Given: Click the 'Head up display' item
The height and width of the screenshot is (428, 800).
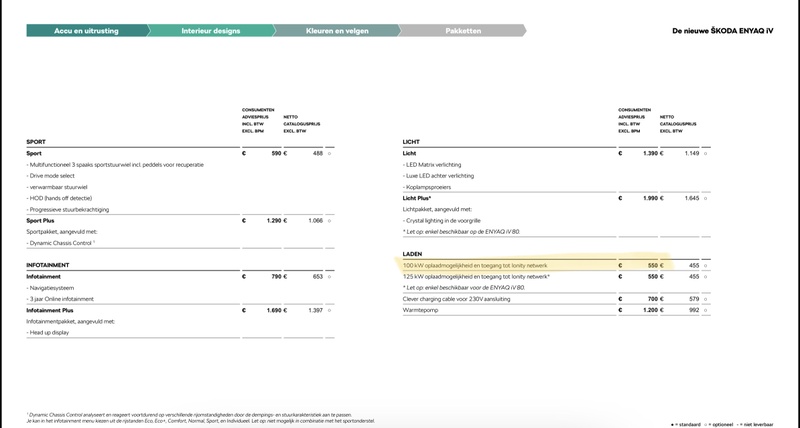Looking at the screenshot, I should coord(47,333).
